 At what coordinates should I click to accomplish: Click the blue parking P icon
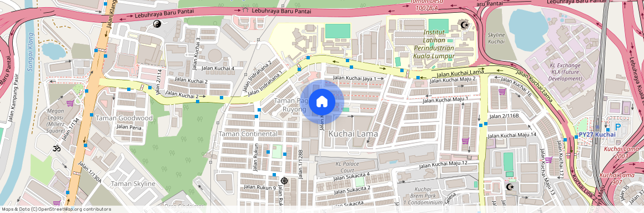pos(617,128)
